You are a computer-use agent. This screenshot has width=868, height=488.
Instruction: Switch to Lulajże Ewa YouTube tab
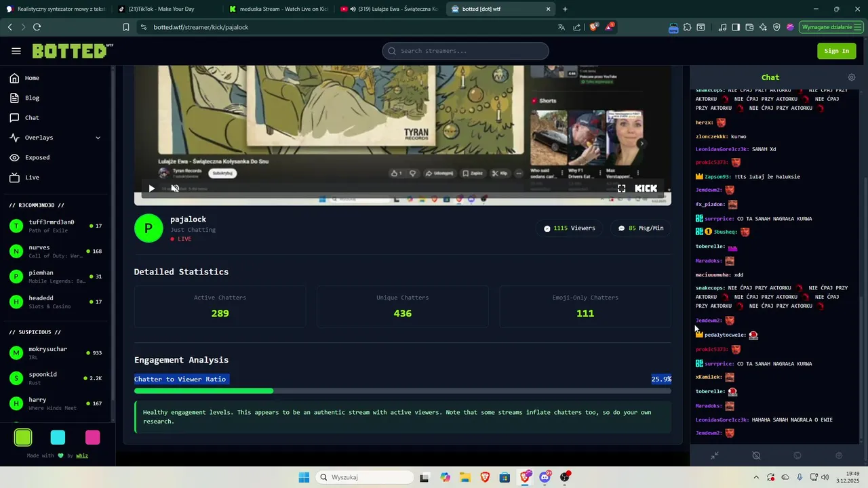pos(389,9)
